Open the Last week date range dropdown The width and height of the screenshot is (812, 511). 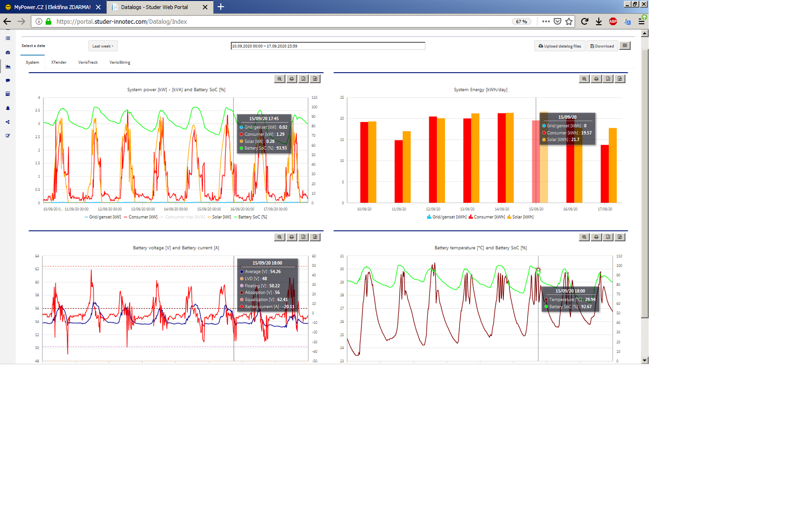pos(103,46)
